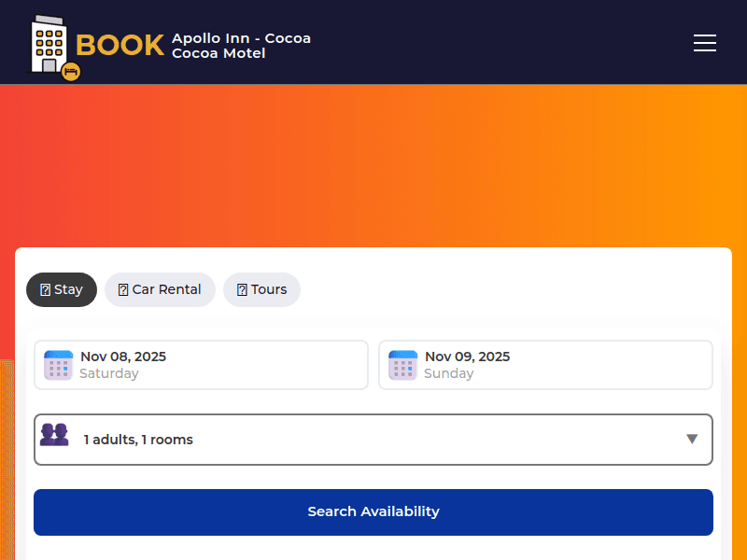Click the hotel building logo icon

click(49, 45)
